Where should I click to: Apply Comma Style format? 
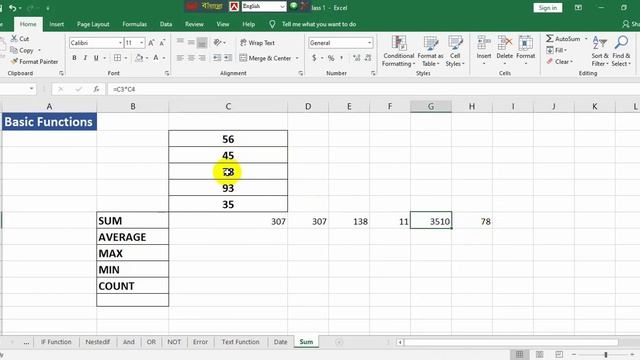[x=342, y=58]
